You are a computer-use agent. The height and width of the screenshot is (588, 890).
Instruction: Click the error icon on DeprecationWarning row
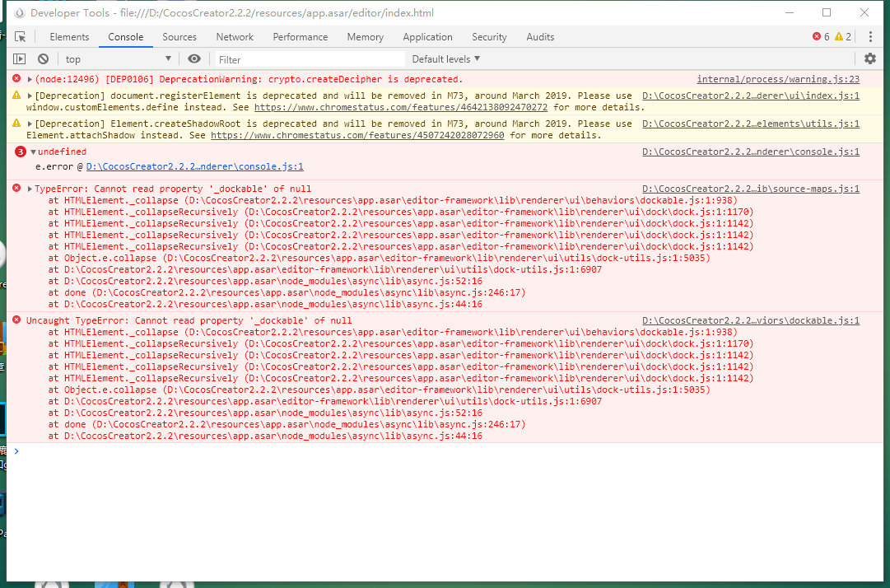(x=16, y=79)
